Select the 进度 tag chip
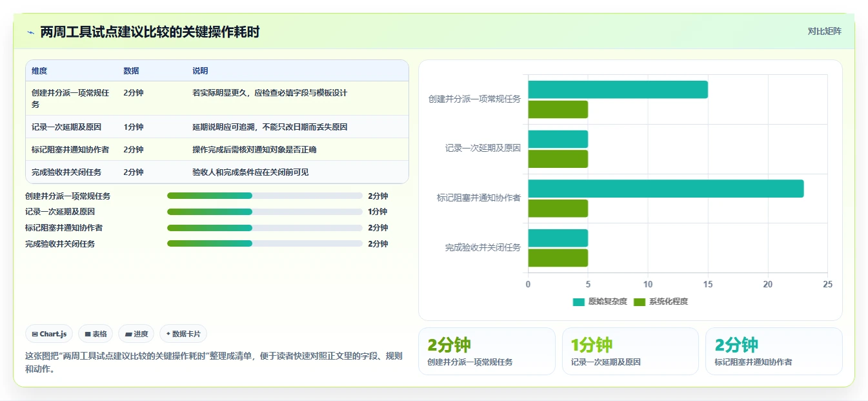868x401 pixels. pyautogui.click(x=136, y=334)
